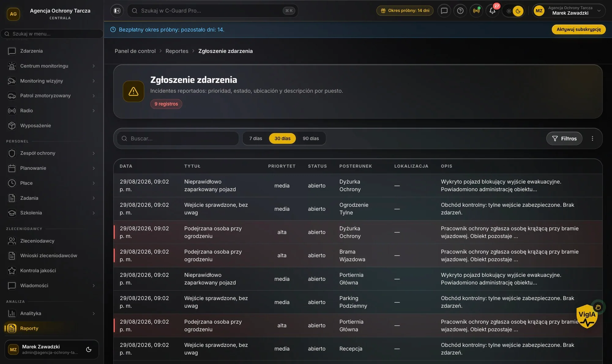Click the PRIORYTET column header
Screen dimensions: 612x364
[282, 166]
